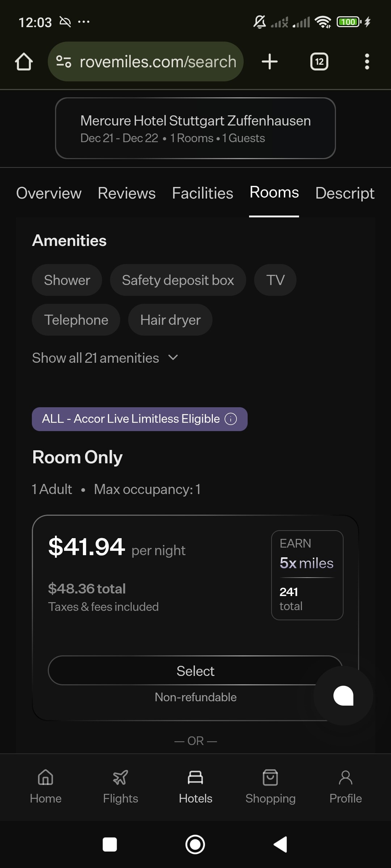This screenshot has height=868, width=391.
Task: Open Shopping from bottom navigation
Action: 270,786
